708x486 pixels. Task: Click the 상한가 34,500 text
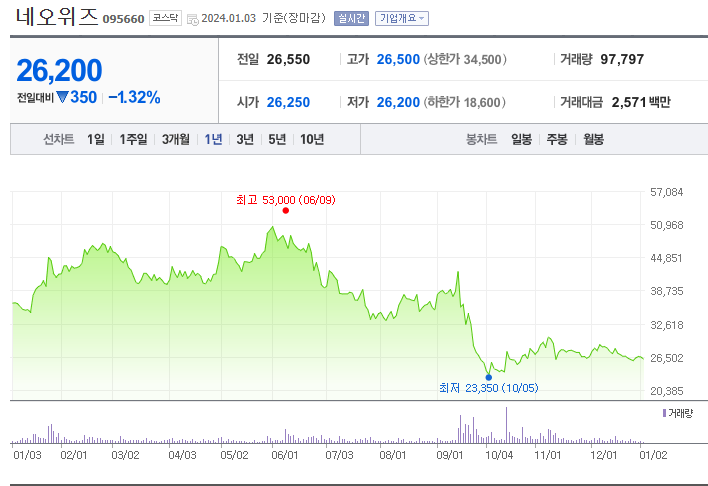pyautogui.click(x=465, y=59)
